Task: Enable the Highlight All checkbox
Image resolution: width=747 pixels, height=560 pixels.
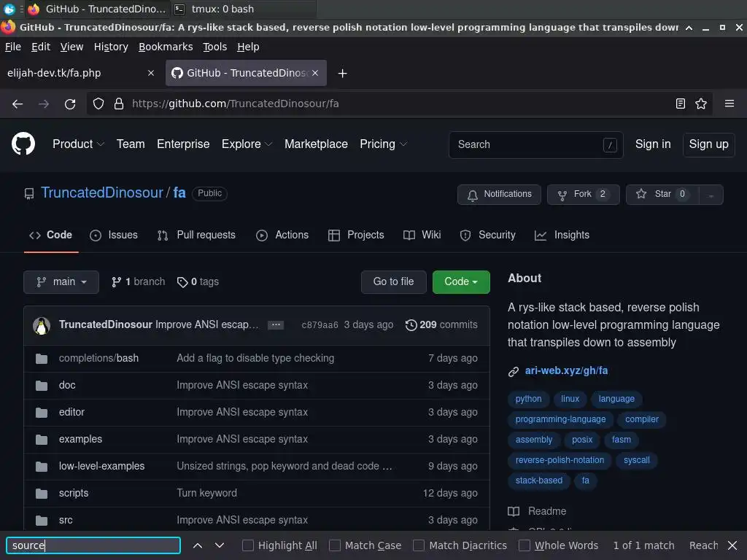Action: point(248,545)
